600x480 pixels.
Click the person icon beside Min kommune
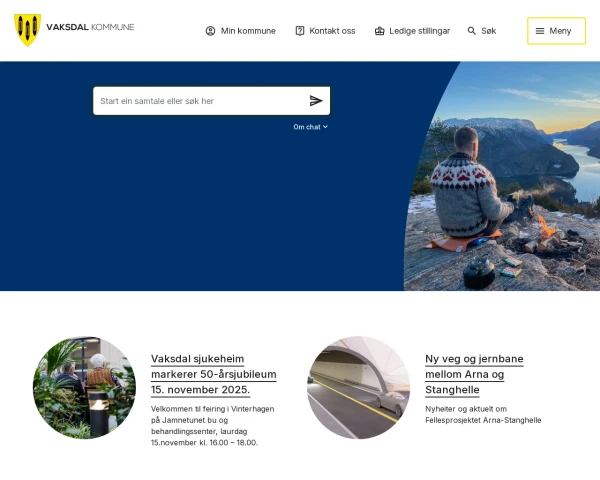click(210, 31)
